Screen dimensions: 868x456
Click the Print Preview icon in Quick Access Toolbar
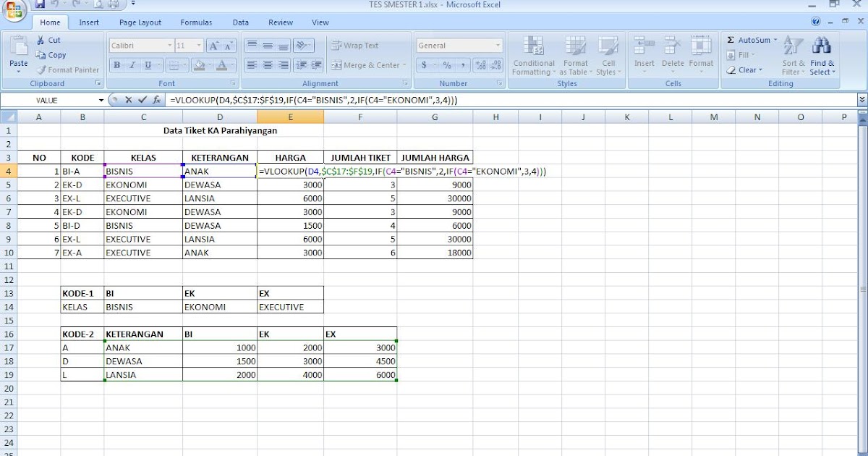(x=98, y=4)
